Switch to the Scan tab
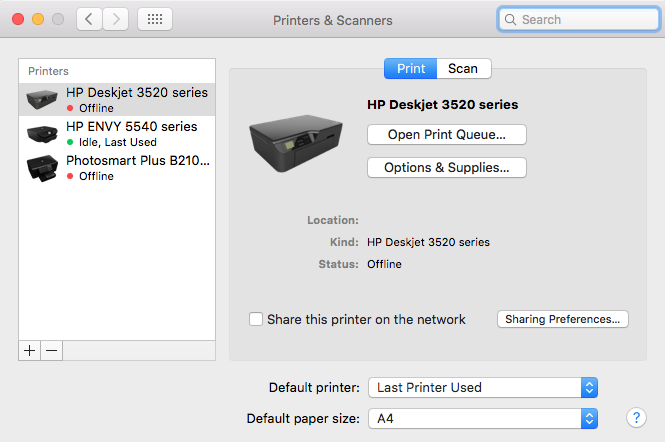Image resolution: width=665 pixels, height=442 pixels. click(463, 68)
